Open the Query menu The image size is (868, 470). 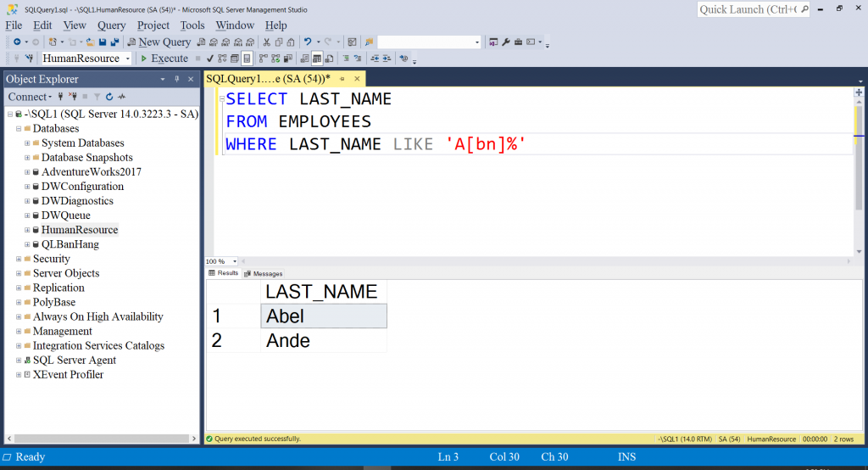pyautogui.click(x=111, y=25)
